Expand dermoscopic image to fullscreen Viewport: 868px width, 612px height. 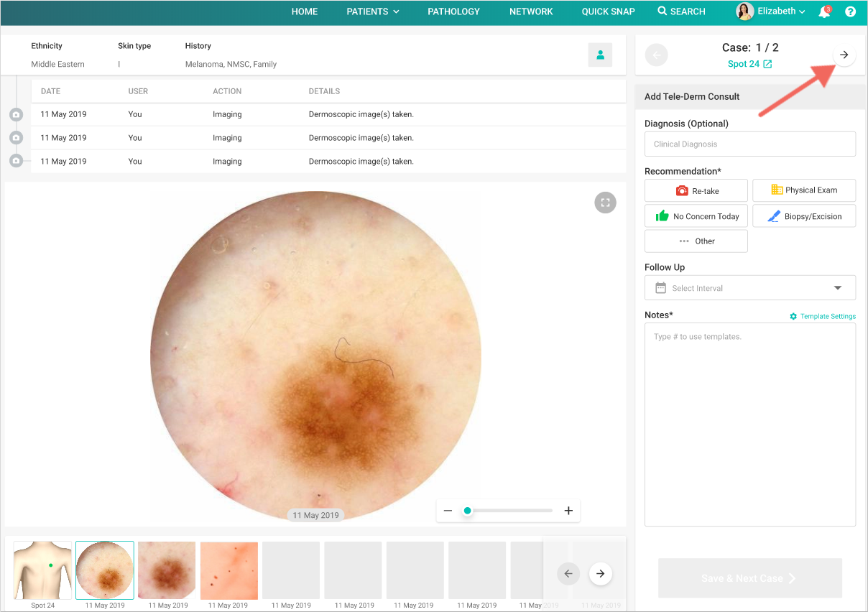click(x=605, y=203)
